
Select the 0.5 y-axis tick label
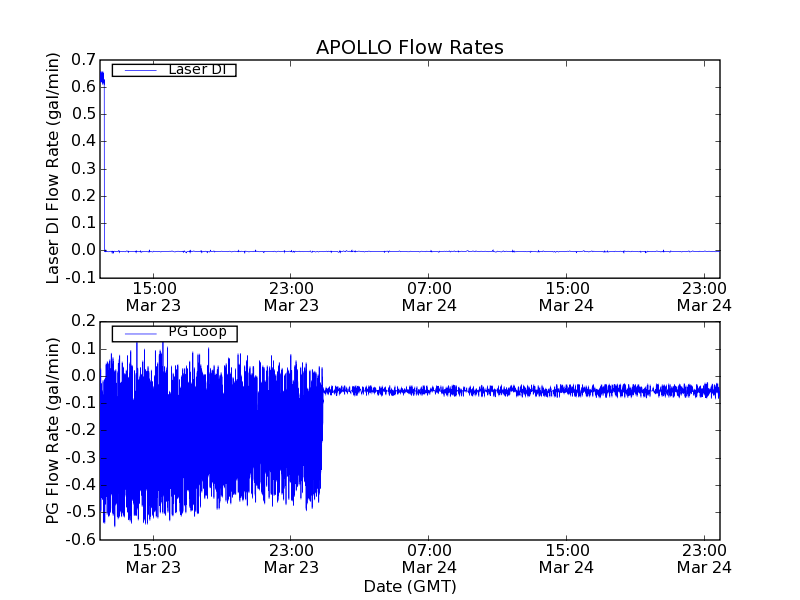pos(84,114)
